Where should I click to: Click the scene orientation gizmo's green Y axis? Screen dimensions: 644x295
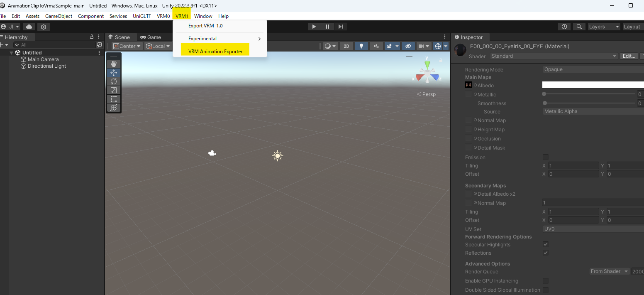[x=427, y=66]
